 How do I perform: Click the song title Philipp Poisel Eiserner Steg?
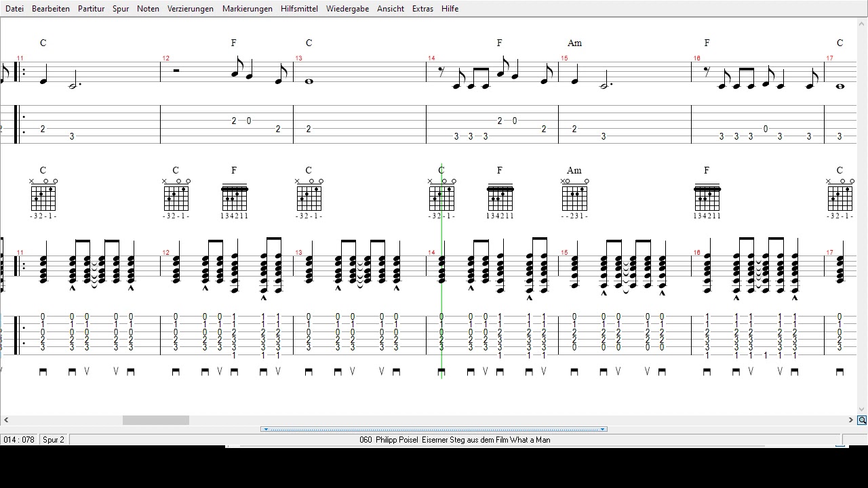tap(454, 440)
